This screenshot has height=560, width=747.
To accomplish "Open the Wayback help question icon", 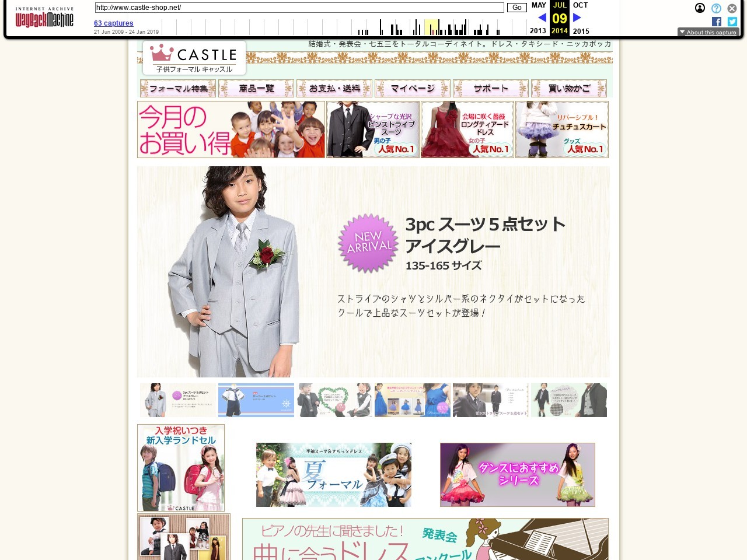I will tap(716, 8).
